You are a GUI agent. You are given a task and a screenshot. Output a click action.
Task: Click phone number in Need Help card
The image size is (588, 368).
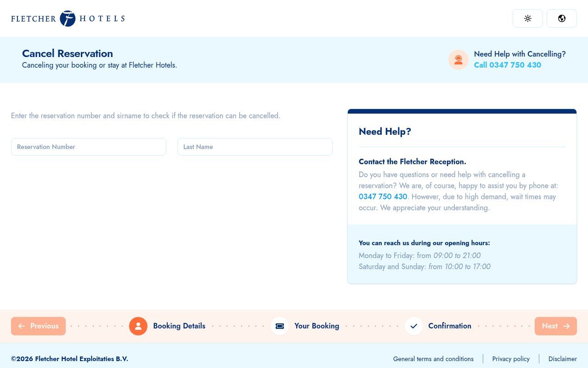click(x=383, y=196)
